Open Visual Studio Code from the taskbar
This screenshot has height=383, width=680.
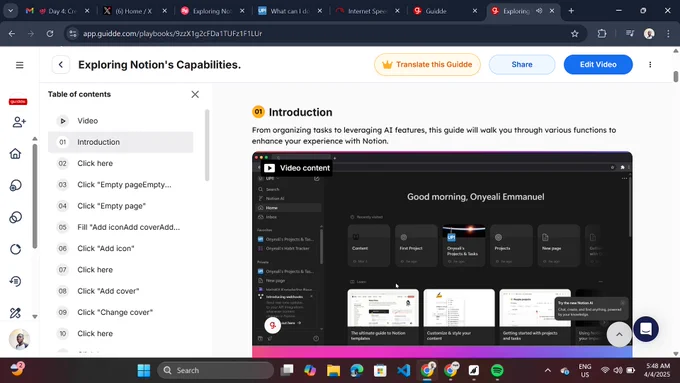[x=403, y=370]
